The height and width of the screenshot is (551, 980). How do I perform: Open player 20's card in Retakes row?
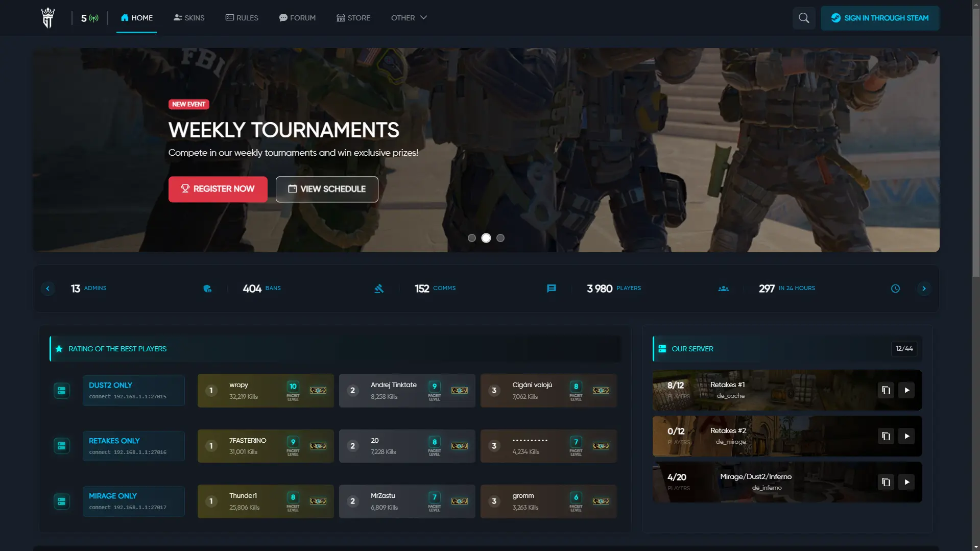pyautogui.click(x=407, y=446)
